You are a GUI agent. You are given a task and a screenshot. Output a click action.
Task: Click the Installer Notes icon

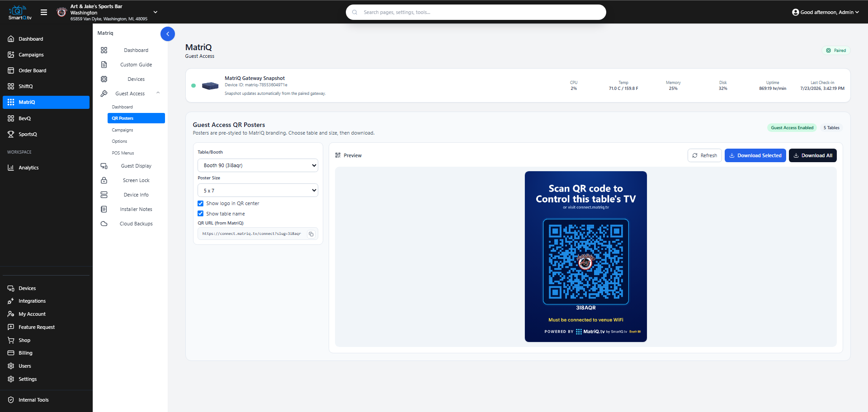pos(104,209)
